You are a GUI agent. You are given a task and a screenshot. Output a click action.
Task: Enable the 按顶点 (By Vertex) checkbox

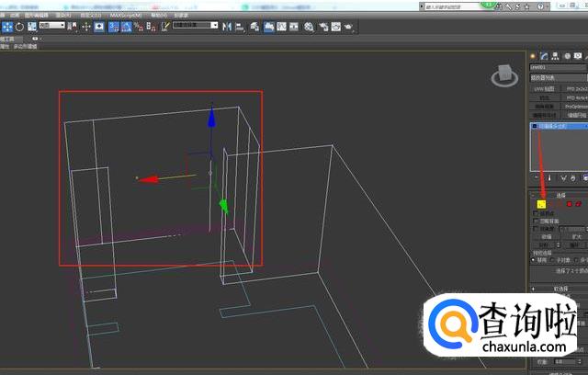coord(537,213)
